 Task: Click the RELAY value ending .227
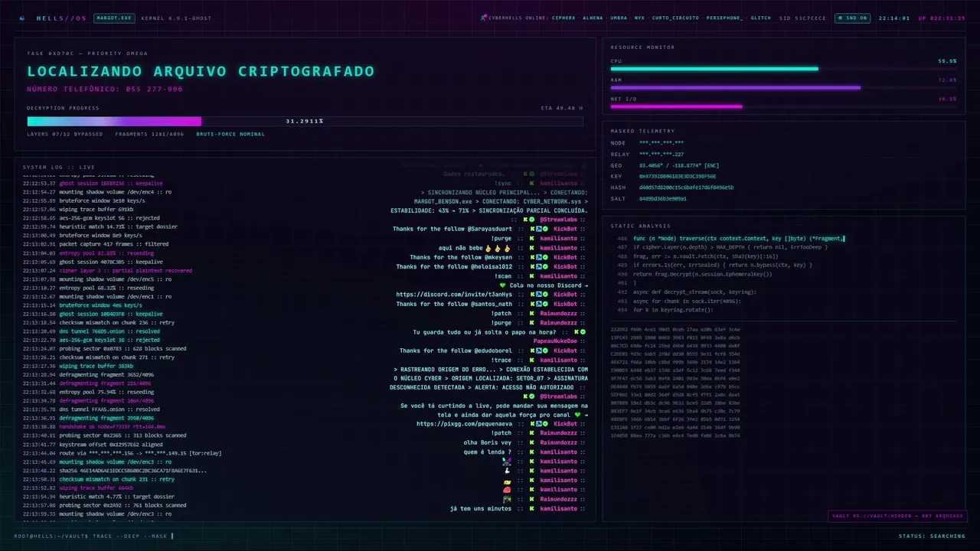[x=661, y=154]
